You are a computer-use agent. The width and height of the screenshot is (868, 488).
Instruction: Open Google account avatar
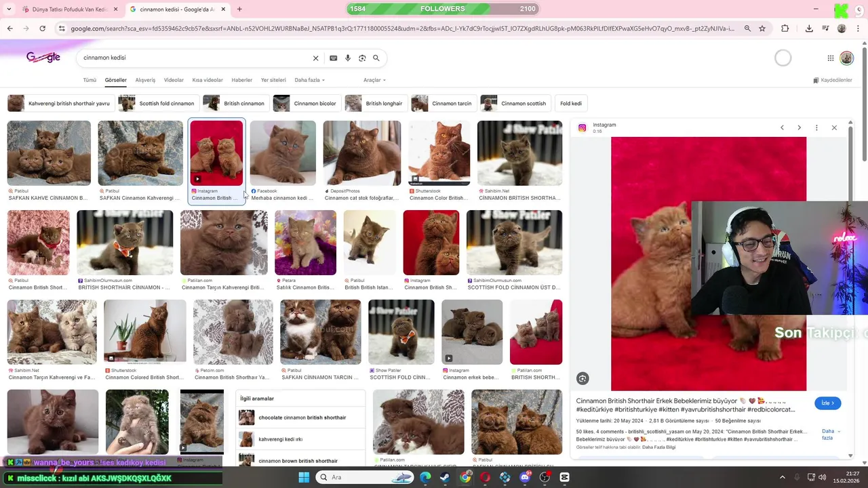[846, 58]
